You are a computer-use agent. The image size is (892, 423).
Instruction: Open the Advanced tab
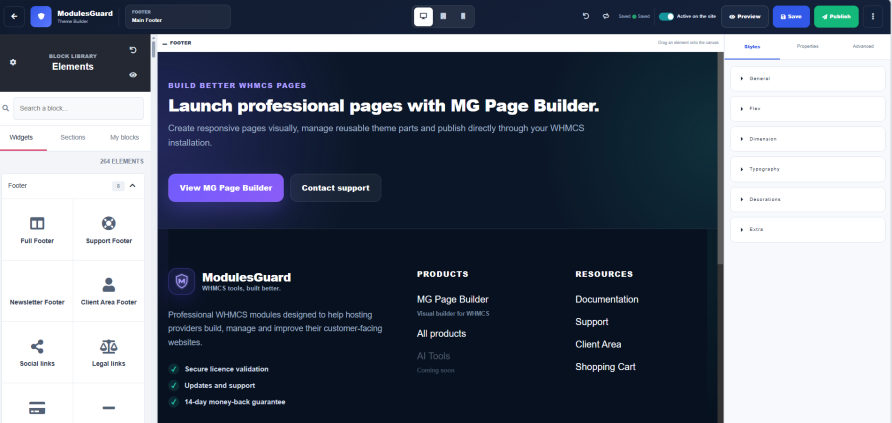click(863, 47)
